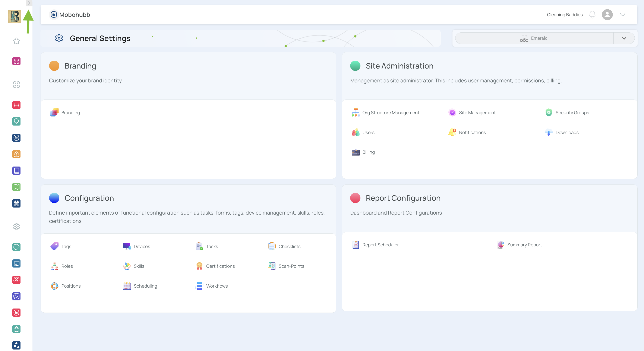Click the pink grid apps sidebar icon

[16, 61]
